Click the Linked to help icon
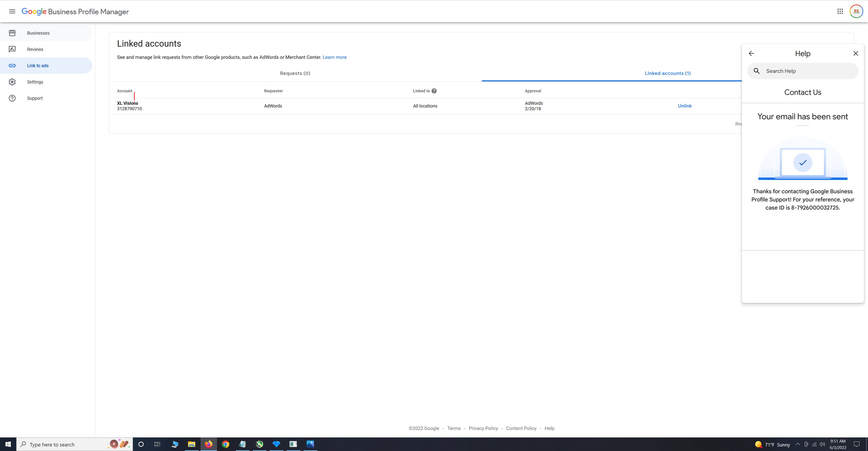The image size is (868, 451). [x=434, y=91]
